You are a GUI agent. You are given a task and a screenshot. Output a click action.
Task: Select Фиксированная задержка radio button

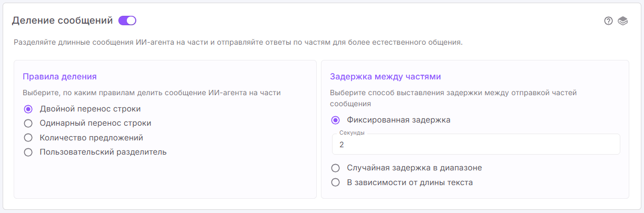coord(335,120)
